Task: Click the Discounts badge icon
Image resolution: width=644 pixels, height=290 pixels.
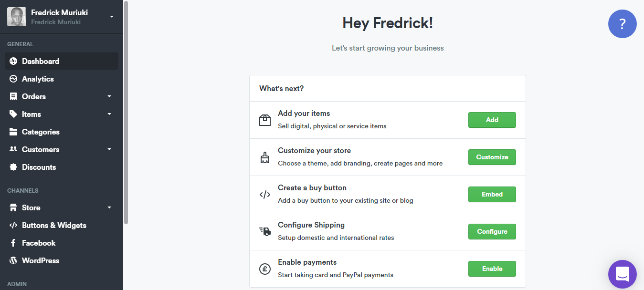Action: (x=13, y=167)
